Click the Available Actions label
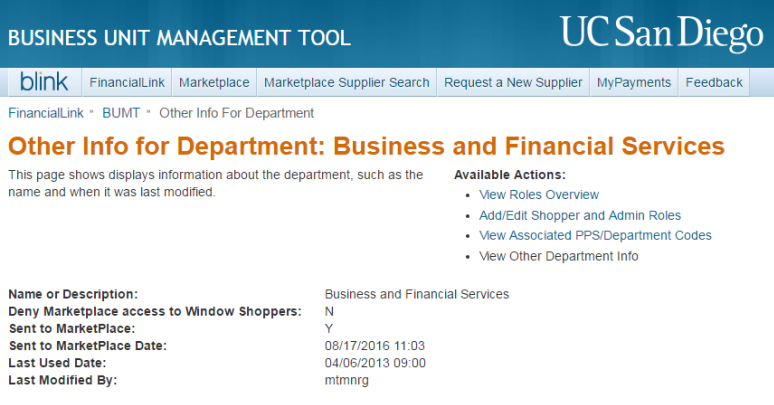Viewport: 774px width, 405px height. pos(510,175)
